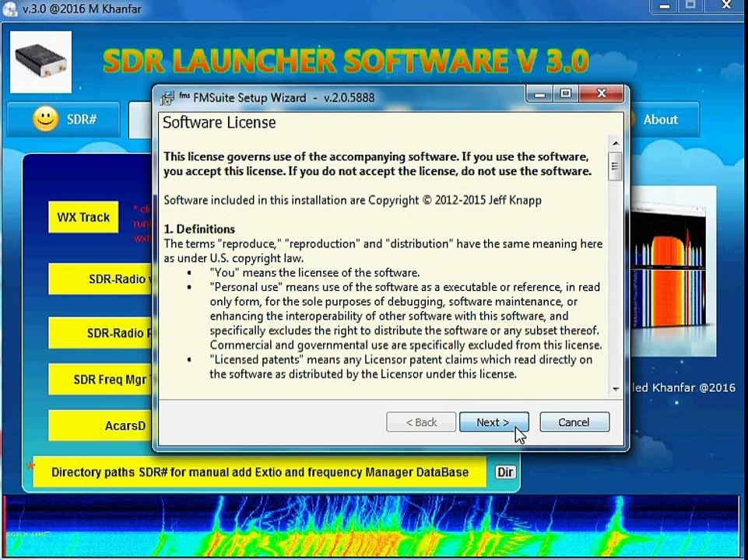
Task: Click the SDR LAUNCHER SOFTWARE V 3.0 banner
Action: pos(346,61)
